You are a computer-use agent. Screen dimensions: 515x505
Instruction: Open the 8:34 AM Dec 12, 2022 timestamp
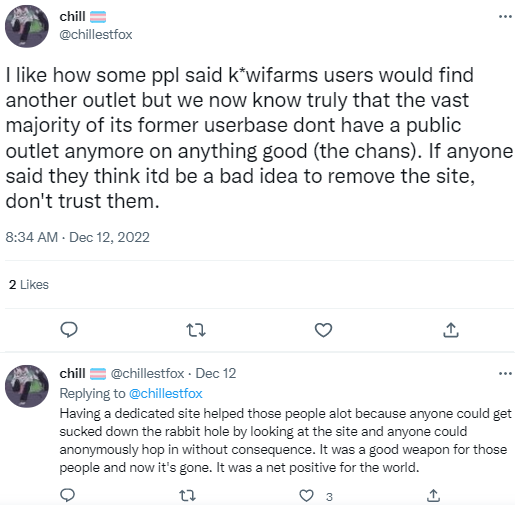tap(77, 237)
